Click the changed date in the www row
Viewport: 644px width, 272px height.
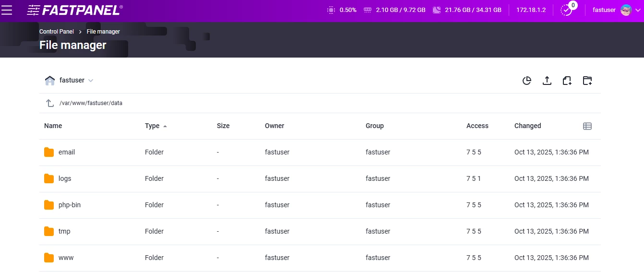click(551, 258)
